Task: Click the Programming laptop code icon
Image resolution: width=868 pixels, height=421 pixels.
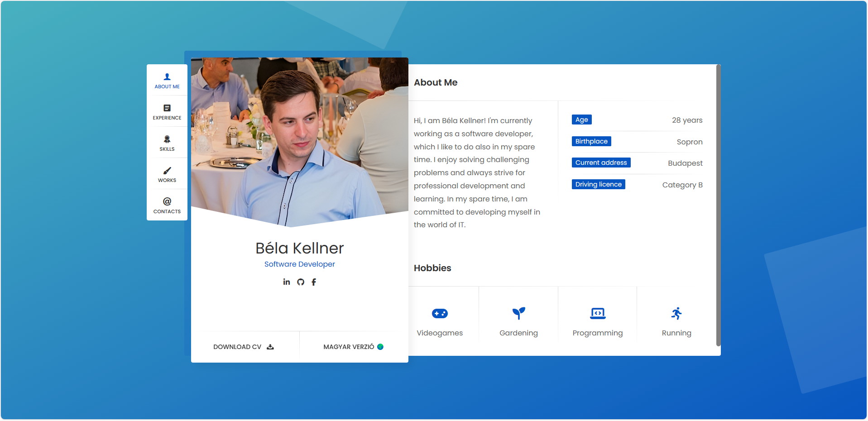Action: pyautogui.click(x=598, y=313)
